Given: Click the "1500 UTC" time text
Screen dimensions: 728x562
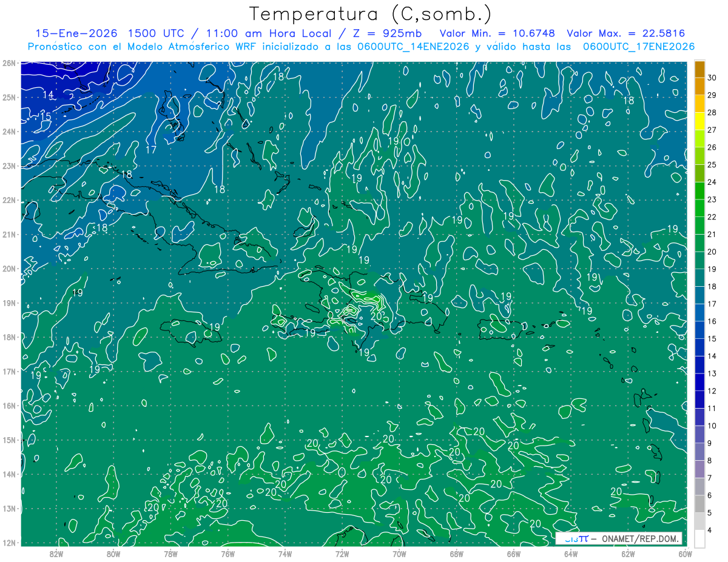Looking at the screenshot, I should pyautogui.click(x=157, y=33).
